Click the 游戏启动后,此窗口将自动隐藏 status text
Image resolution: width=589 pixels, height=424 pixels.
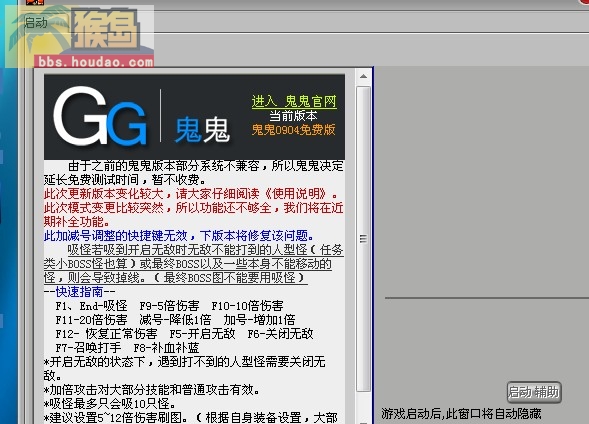coord(461,413)
